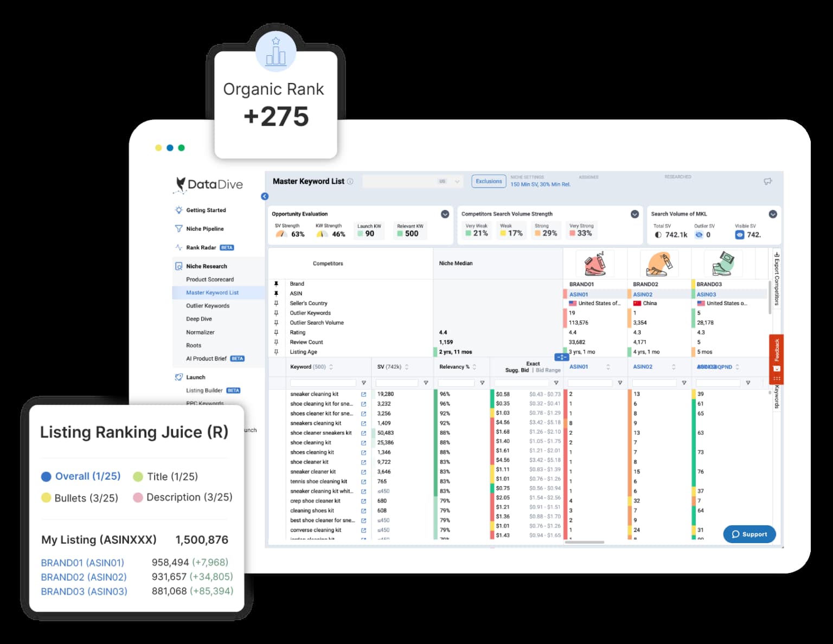
Task: Click the blue Support button
Action: click(749, 534)
